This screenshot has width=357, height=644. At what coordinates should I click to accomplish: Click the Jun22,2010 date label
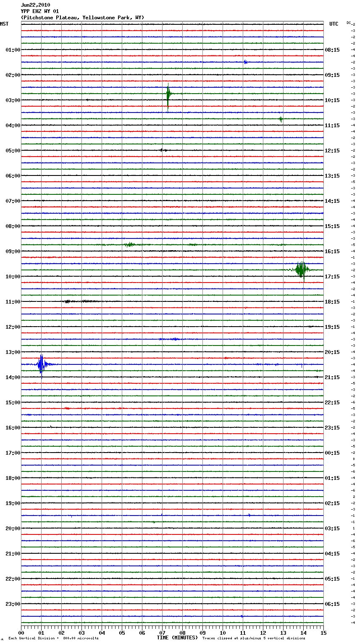(35, 5)
